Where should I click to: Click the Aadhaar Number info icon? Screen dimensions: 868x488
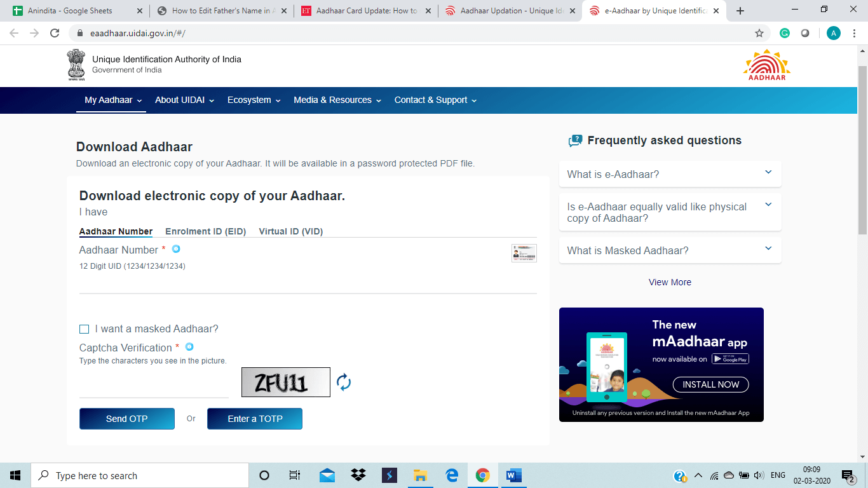pyautogui.click(x=176, y=249)
